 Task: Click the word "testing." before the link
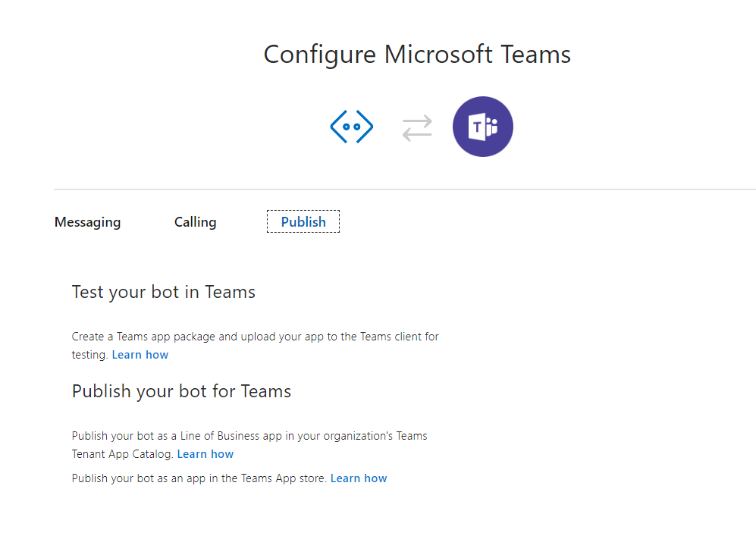point(89,355)
